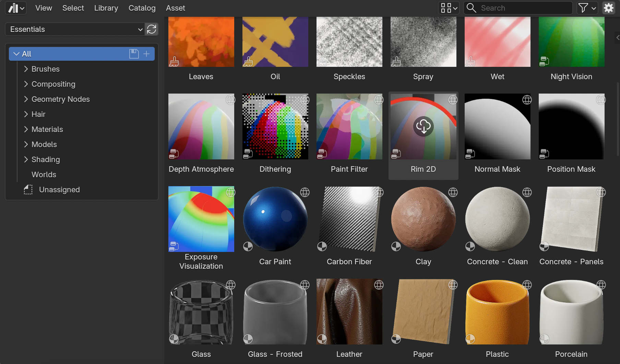Click node group icon on Position Mask
The image size is (620, 364).
click(544, 154)
